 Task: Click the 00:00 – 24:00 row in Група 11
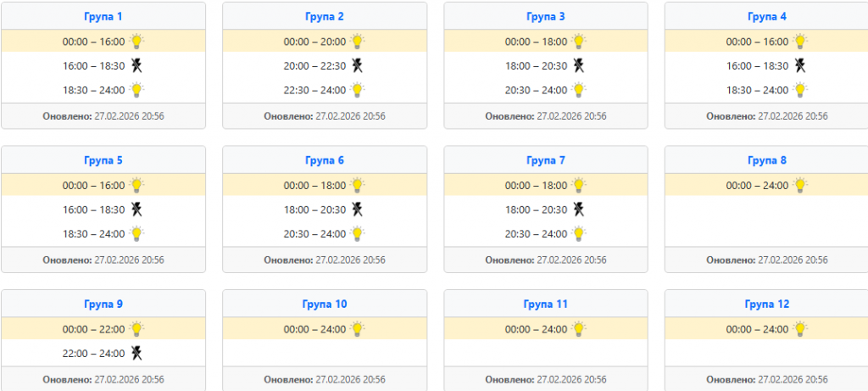[536, 329]
